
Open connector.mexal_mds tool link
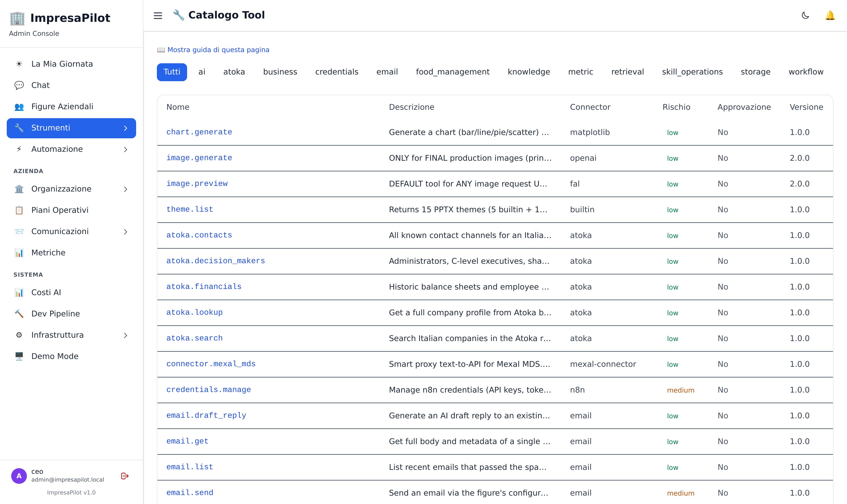pyautogui.click(x=211, y=364)
